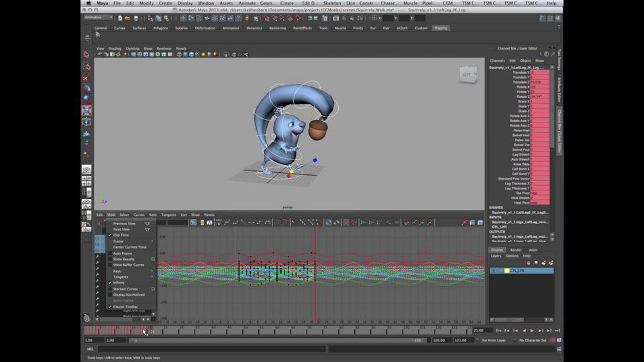
Task: Click the Apple menu logo
Action: point(89,3)
